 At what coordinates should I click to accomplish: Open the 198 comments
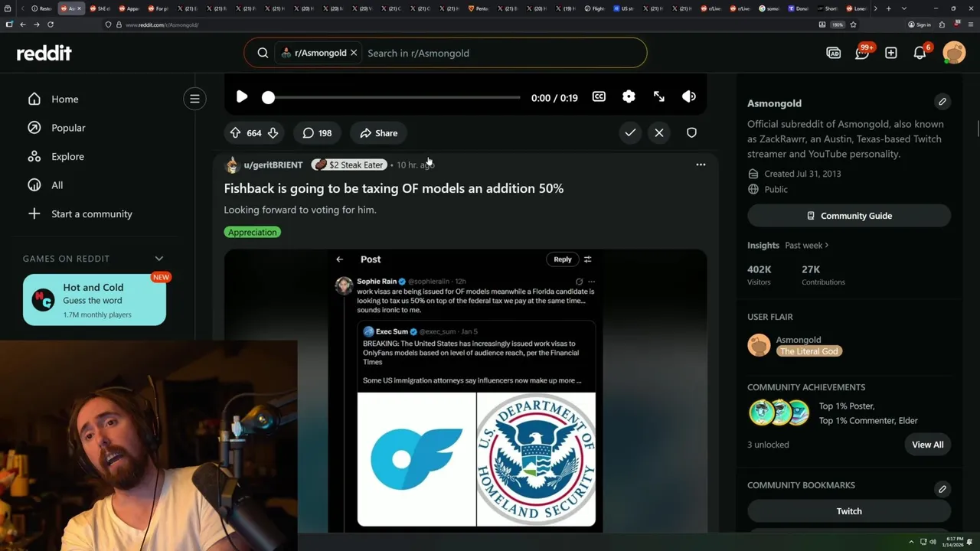coord(318,133)
